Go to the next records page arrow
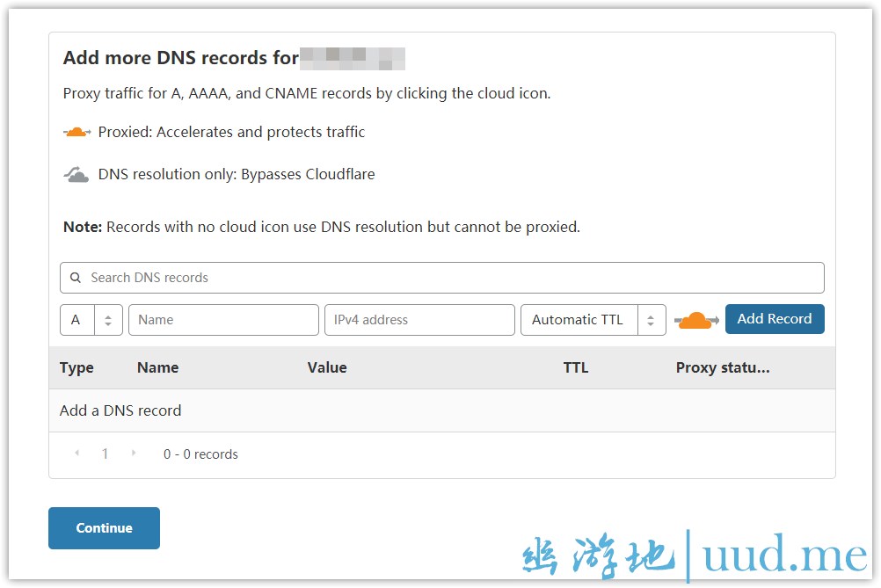The height and width of the screenshot is (588, 881). click(134, 454)
